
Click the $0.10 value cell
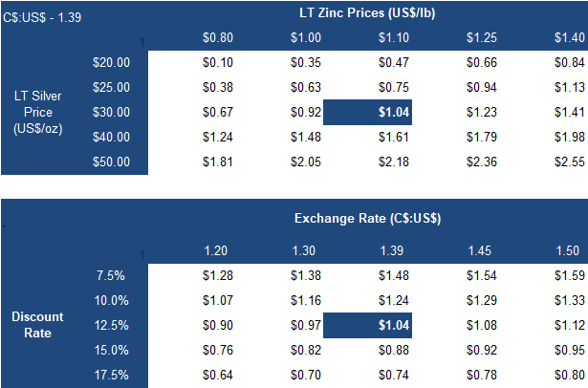[x=218, y=62]
